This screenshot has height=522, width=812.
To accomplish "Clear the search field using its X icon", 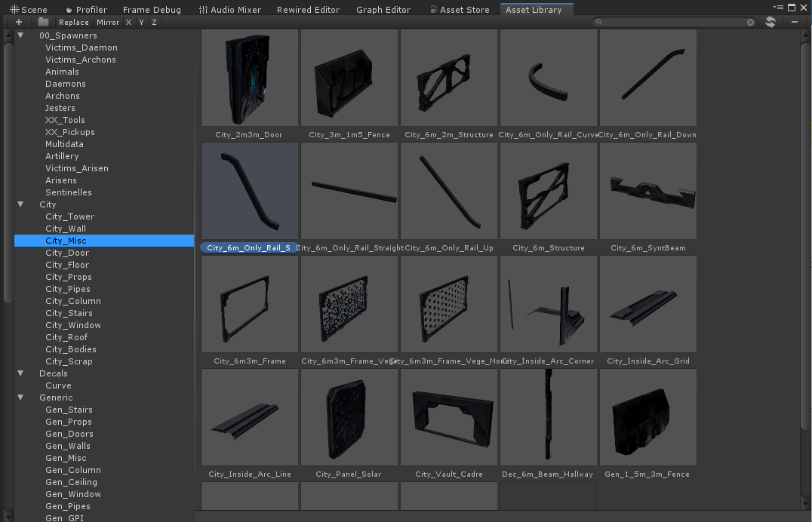I will [x=750, y=22].
